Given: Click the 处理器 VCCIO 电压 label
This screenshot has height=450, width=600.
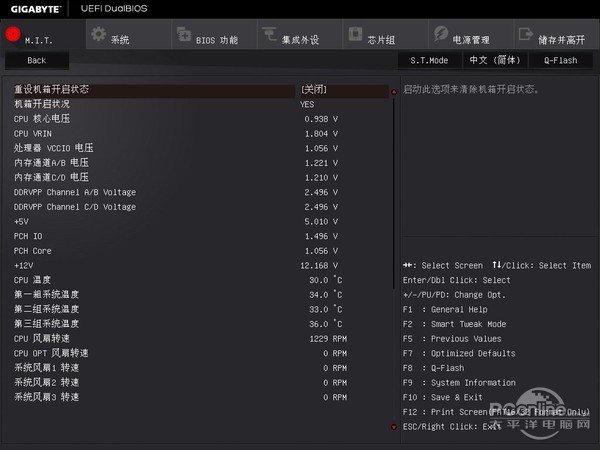Looking at the screenshot, I should pos(54,148).
